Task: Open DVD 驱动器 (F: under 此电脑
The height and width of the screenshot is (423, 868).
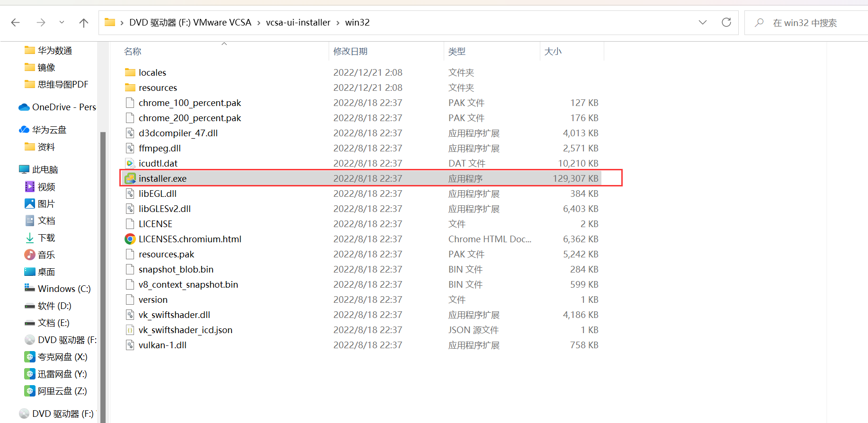Action: point(67,340)
